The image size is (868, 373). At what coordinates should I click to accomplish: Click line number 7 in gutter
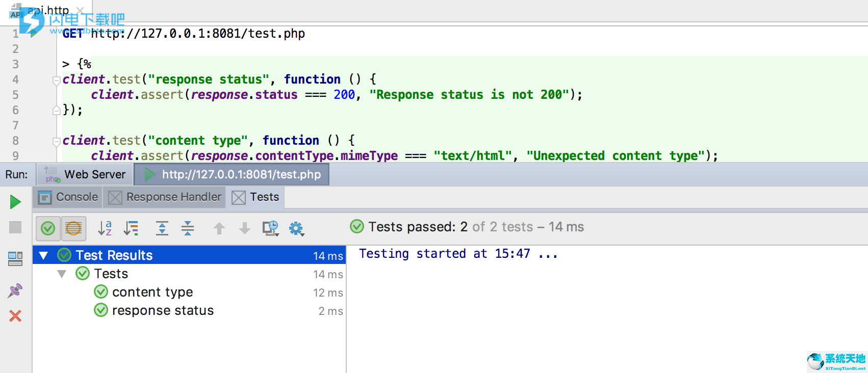click(15, 125)
